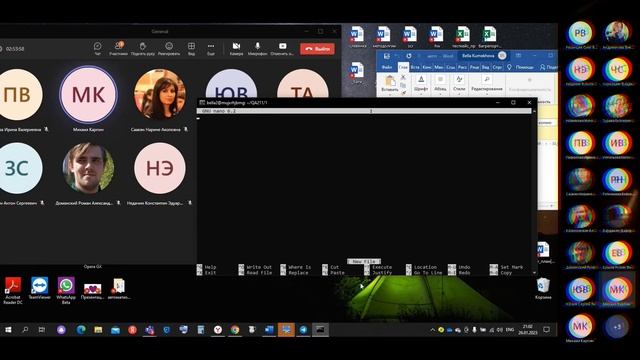Show hidden system tray icons

(432, 329)
